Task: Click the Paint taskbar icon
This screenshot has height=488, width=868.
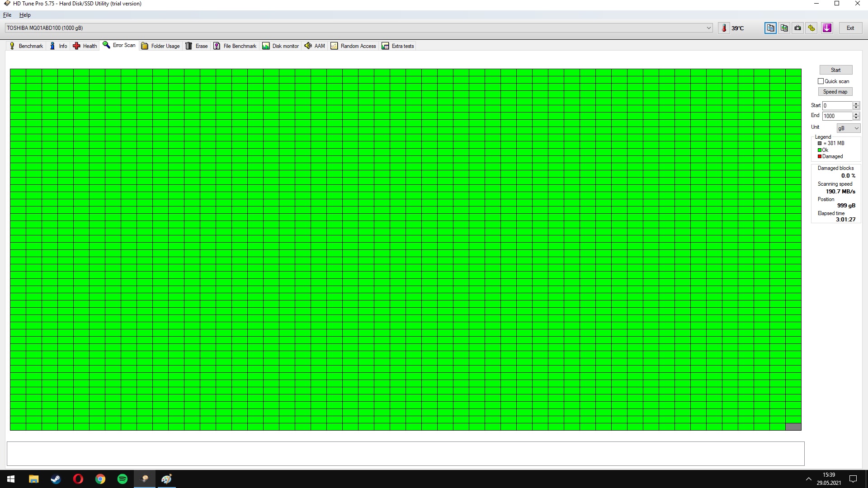Action: click(166, 479)
